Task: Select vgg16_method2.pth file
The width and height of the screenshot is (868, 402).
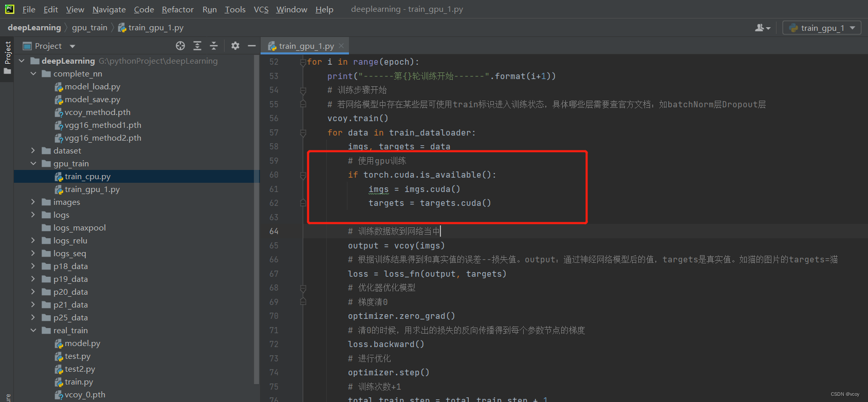Action: (103, 138)
